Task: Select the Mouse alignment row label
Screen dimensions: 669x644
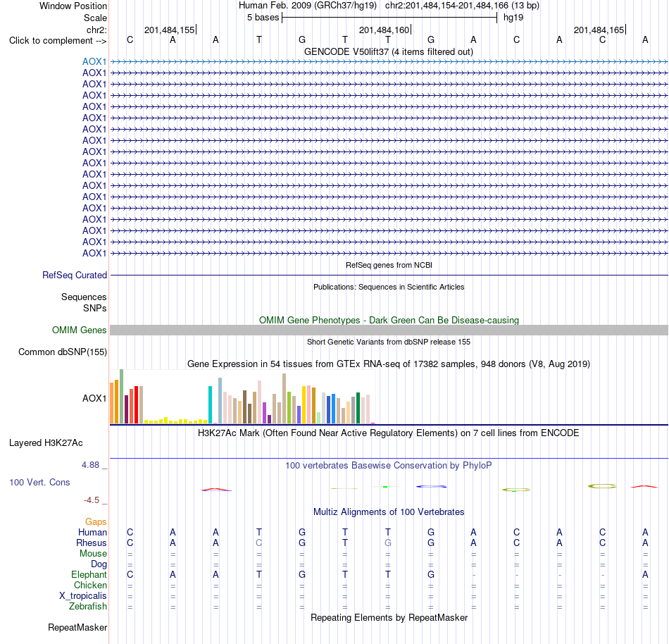Action: (93, 554)
